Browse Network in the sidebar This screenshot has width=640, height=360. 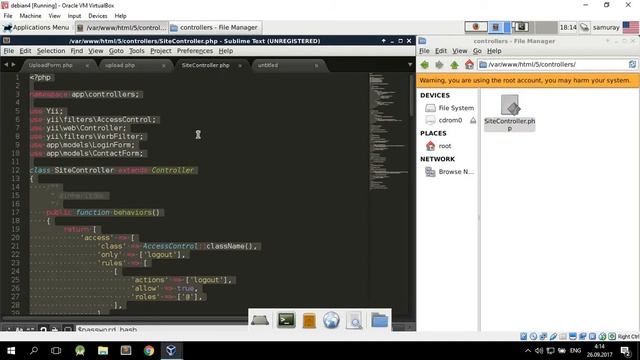[449, 172]
